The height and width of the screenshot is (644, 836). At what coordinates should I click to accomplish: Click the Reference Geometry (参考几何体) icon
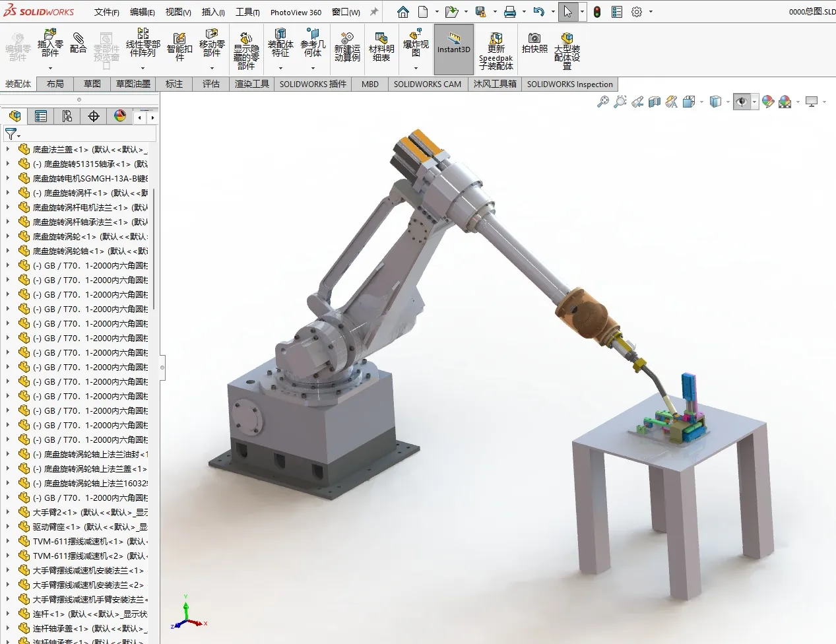pos(313,44)
